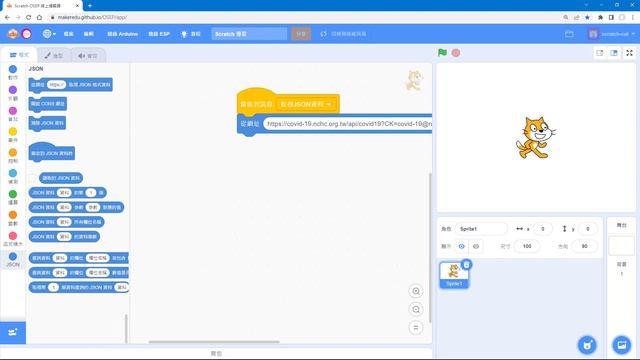Viewport: 640px width, 360px height.
Task: Open the choose a sprite button
Action: click(x=587, y=345)
